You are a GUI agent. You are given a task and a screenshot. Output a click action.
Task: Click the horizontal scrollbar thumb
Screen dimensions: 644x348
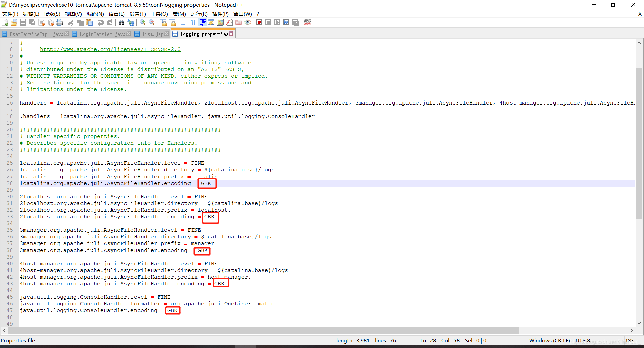[x=263, y=330]
